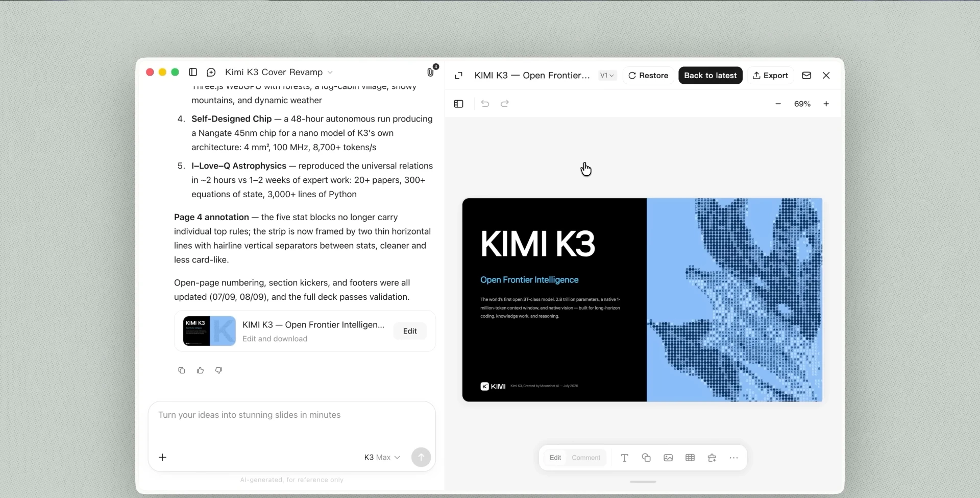
Task: Insert a table into the slide
Action: (690, 458)
